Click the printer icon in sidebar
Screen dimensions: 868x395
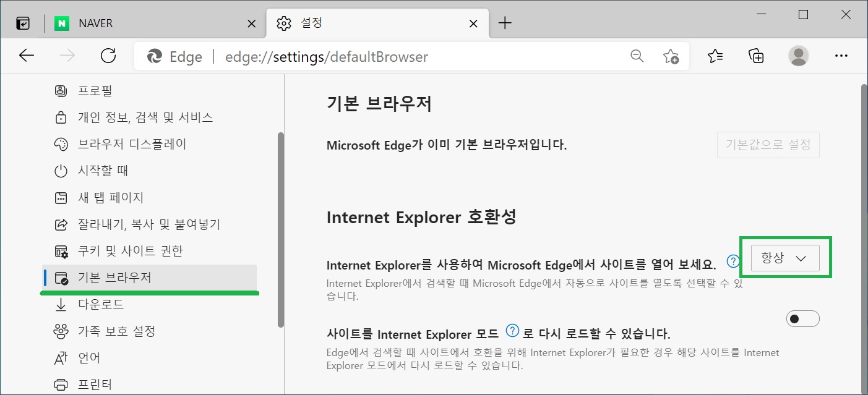point(61,384)
